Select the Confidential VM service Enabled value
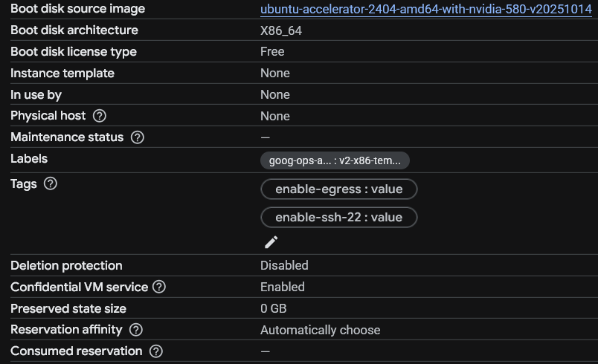This screenshot has width=598, height=364. point(283,287)
